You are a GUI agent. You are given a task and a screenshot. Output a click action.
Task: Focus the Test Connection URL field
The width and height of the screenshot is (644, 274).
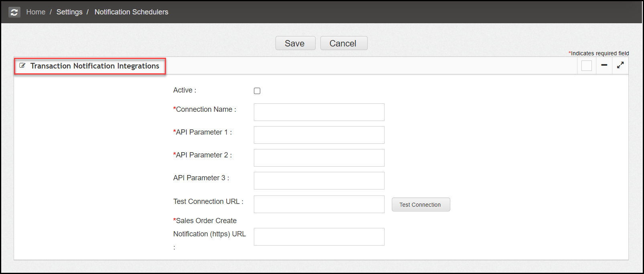tap(319, 204)
